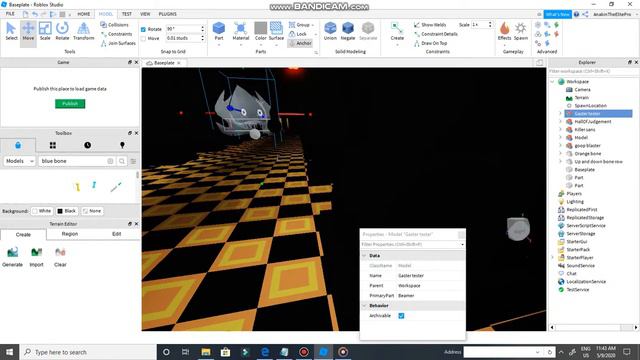The width and height of the screenshot is (640, 360).
Task: Click the Lock tool
Action: click(x=298, y=34)
